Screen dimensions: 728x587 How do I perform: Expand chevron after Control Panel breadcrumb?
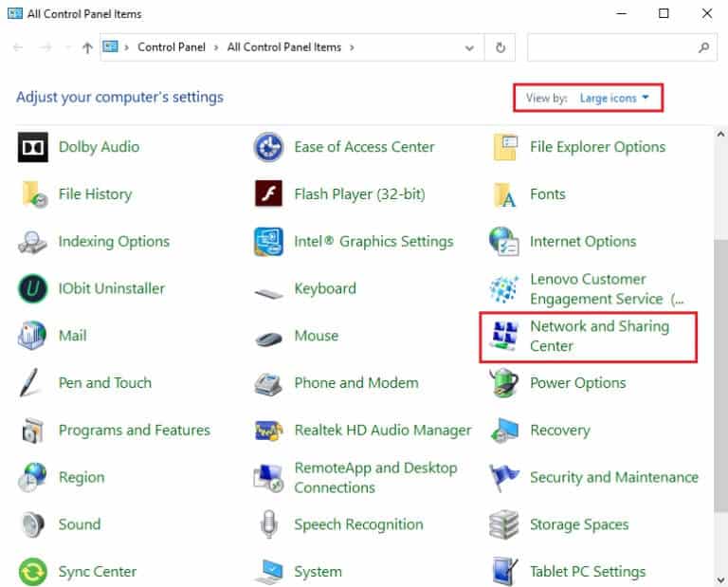pyautogui.click(x=216, y=47)
